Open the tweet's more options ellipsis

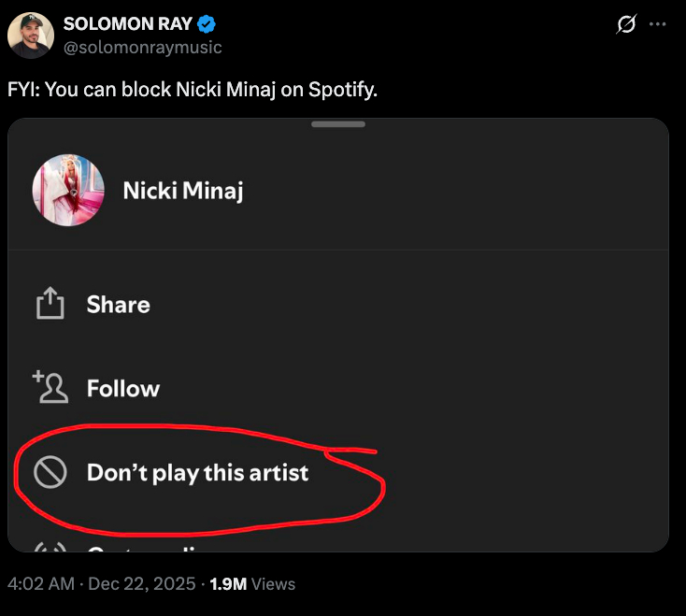[658, 24]
